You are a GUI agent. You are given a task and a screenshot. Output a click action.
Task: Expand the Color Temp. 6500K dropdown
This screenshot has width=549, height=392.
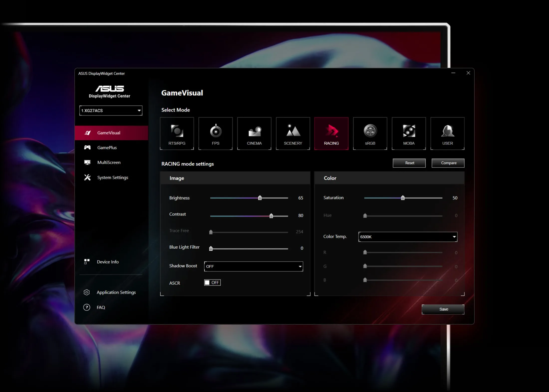[408, 237]
